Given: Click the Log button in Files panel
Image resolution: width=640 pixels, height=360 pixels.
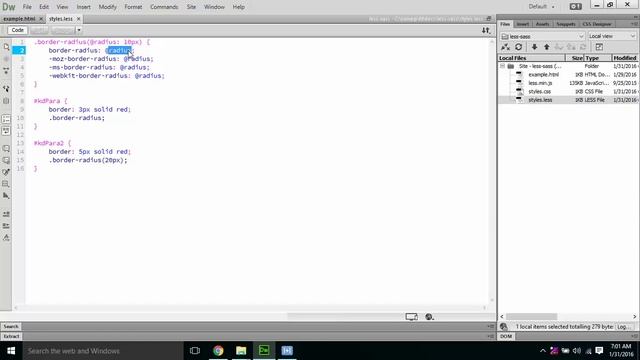Looking at the screenshot, I should 624,327.
